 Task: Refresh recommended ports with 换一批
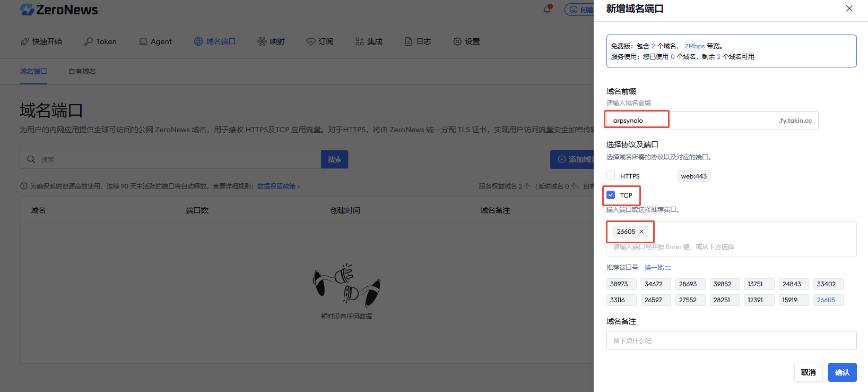[x=657, y=268]
